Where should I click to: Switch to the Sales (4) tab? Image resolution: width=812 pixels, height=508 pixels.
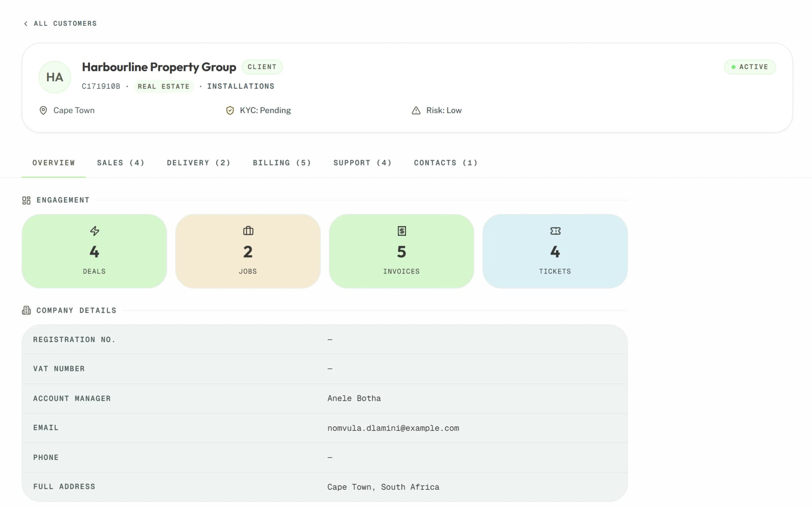[x=121, y=163]
